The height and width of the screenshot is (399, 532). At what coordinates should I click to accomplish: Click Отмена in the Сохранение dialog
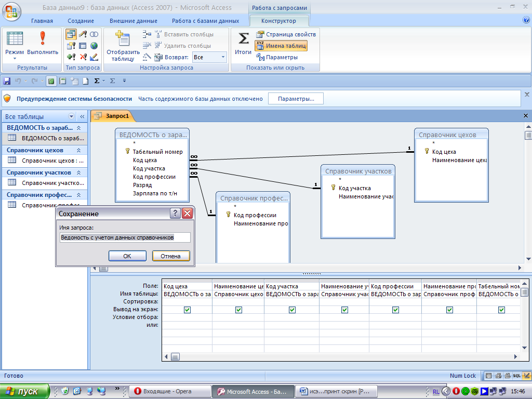pos(170,256)
